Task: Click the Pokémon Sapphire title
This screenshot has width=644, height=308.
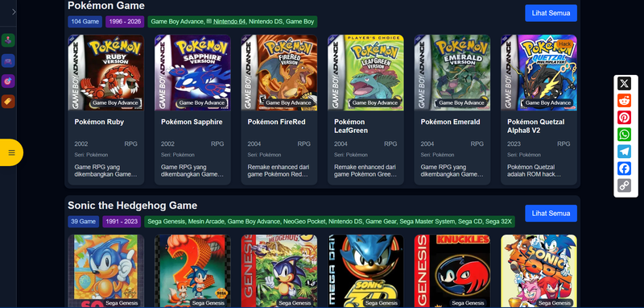Action: (x=192, y=122)
